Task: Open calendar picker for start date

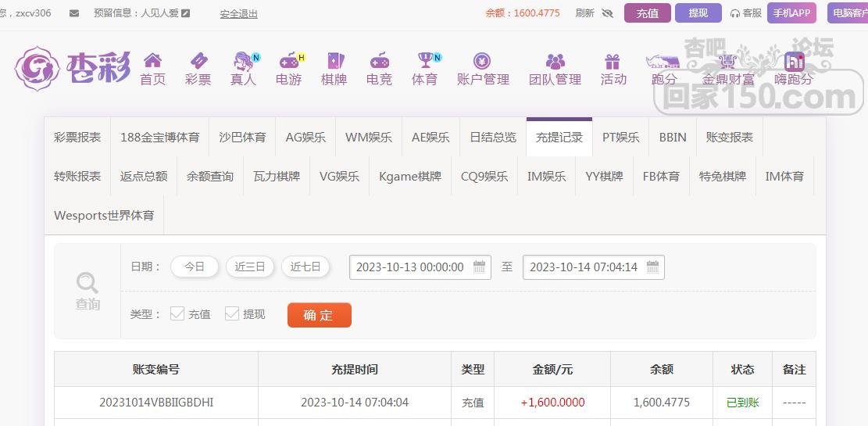Action: point(480,267)
